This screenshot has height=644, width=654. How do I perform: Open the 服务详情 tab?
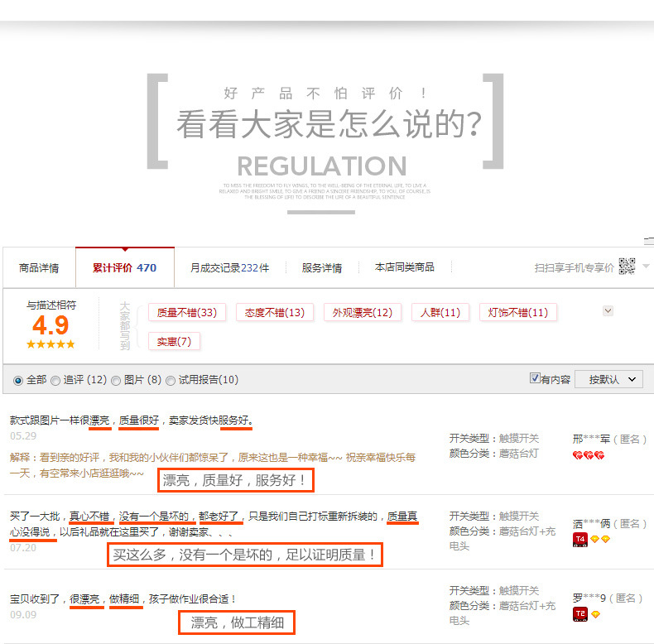tap(322, 268)
